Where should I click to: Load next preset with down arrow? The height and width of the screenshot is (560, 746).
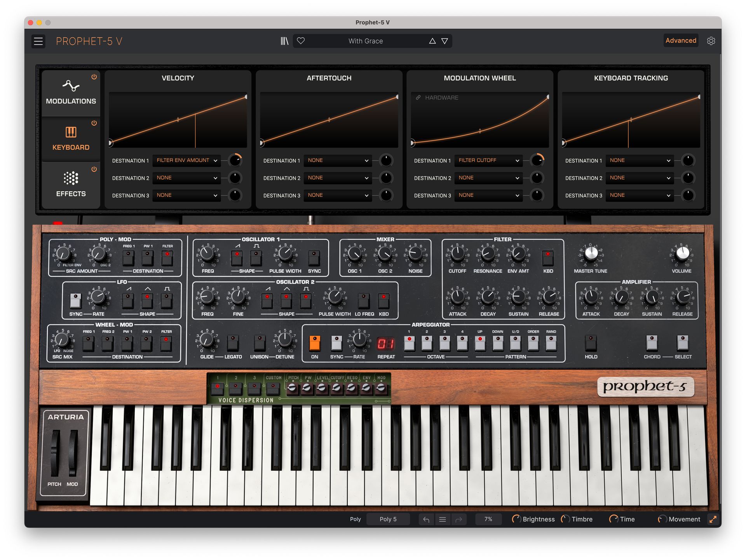pyautogui.click(x=444, y=41)
